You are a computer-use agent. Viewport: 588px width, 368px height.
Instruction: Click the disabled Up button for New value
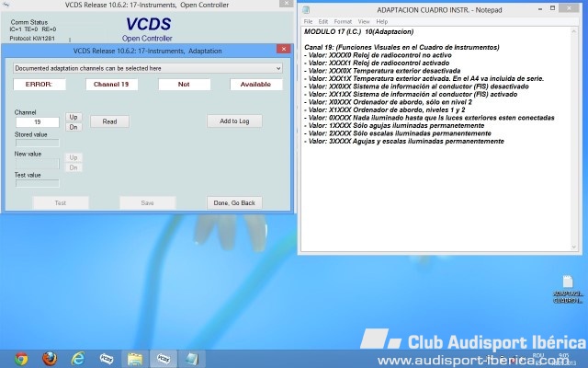73,157
